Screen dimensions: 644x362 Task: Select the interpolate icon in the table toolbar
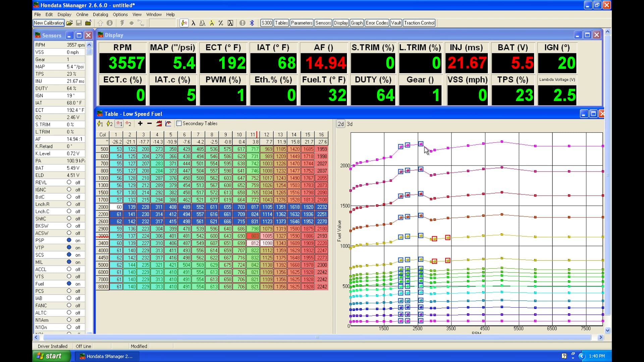[x=159, y=123]
